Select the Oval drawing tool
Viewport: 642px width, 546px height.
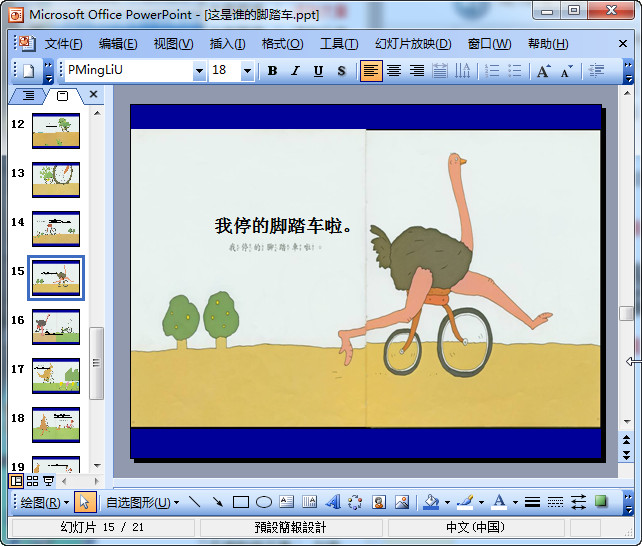[264, 502]
